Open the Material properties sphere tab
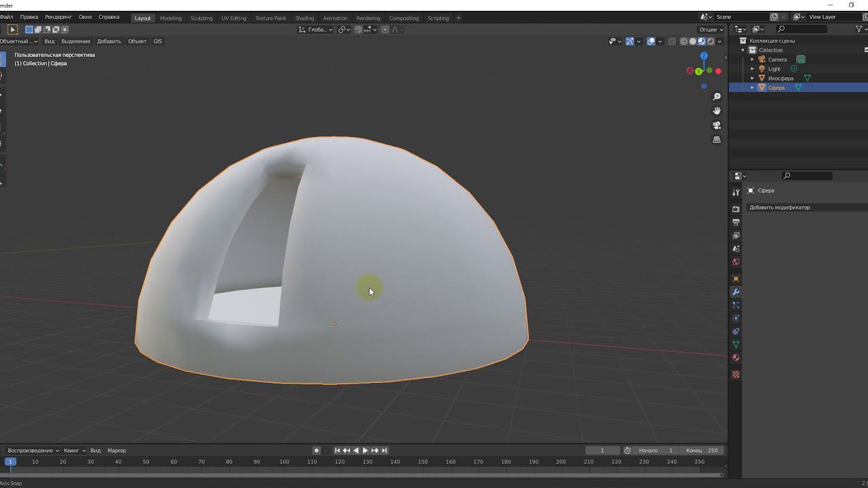868x488 pixels. click(x=736, y=358)
